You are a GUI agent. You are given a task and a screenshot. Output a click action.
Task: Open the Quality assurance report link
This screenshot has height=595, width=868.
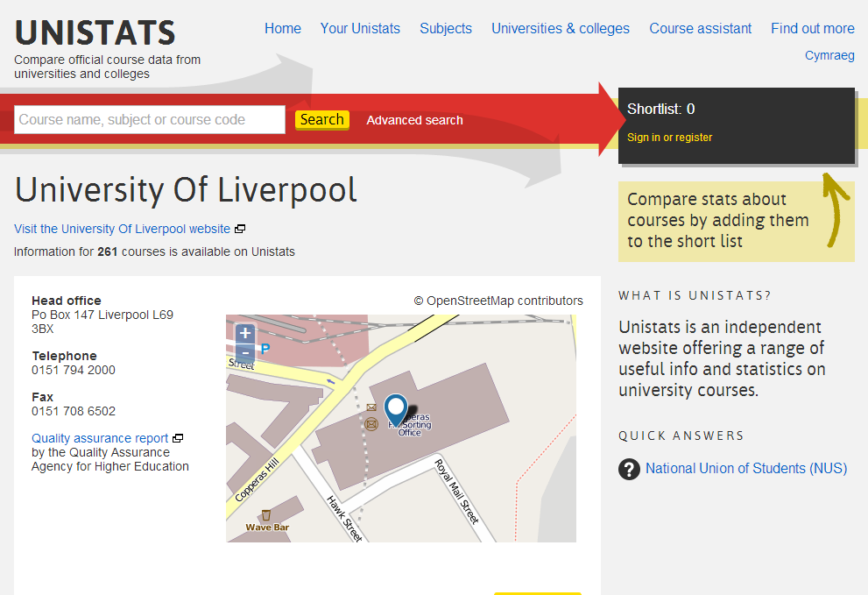pos(100,438)
